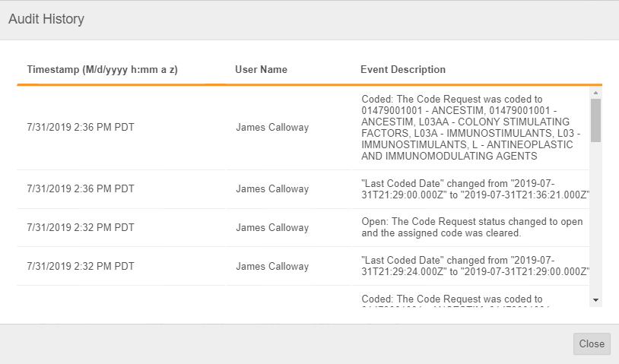Click the Close button
This screenshot has width=619, height=364.
(x=591, y=343)
